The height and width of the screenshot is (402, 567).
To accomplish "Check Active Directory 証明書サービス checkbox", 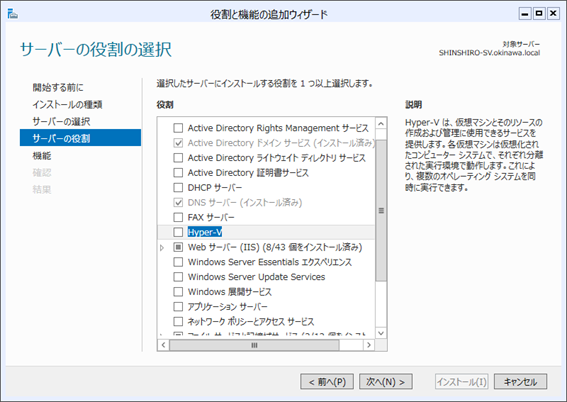I will pyautogui.click(x=178, y=172).
